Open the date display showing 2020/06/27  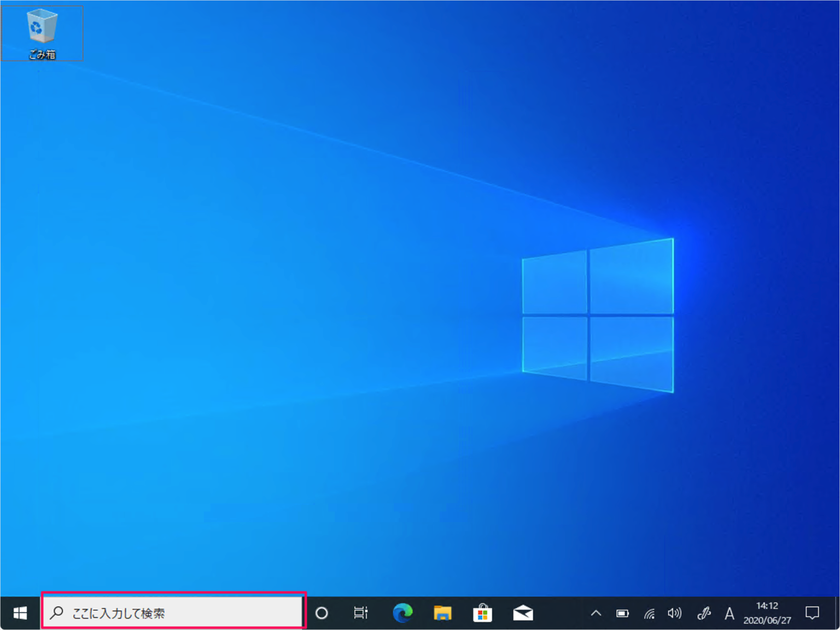click(x=766, y=620)
